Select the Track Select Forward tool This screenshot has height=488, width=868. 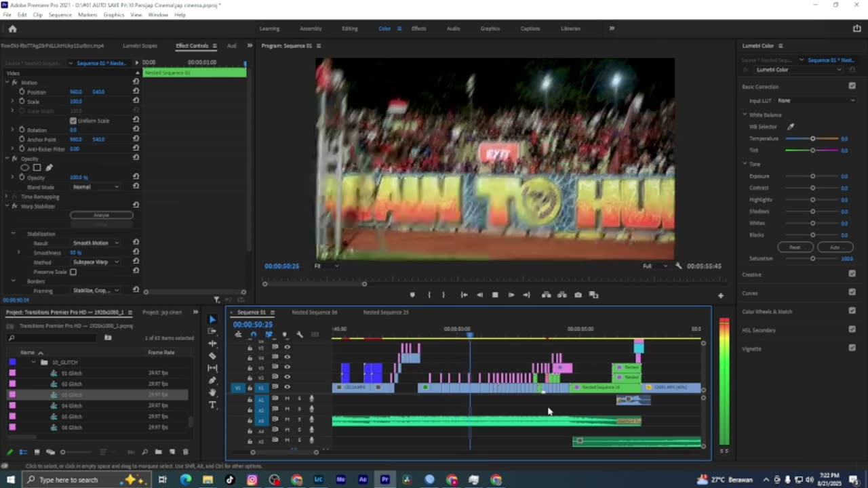tap(212, 331)
